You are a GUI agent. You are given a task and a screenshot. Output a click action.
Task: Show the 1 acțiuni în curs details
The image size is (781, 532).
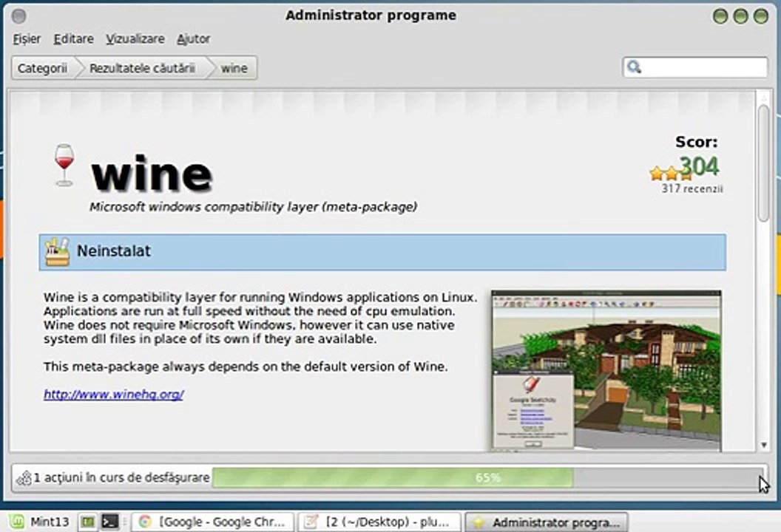pos(121,478)
